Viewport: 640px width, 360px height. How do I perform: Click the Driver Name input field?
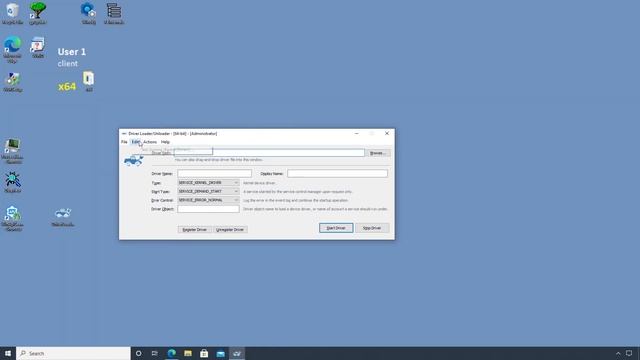(x=214, y=173)
